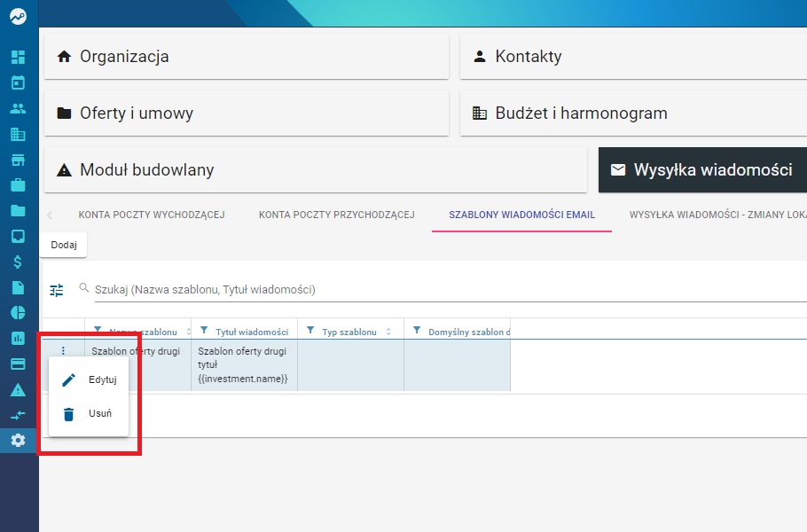
Task: Open the warning triangle sidebar icon
Action: (x=18, y=389)
